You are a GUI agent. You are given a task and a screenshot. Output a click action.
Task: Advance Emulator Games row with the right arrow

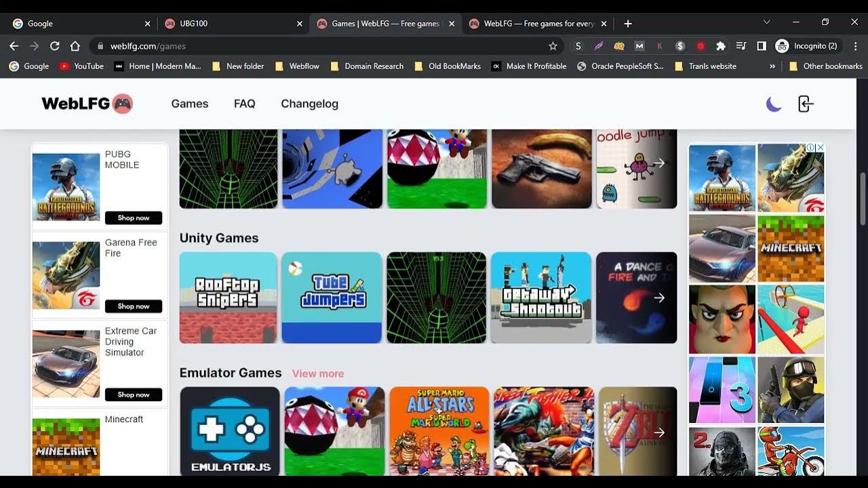(659, 432)
